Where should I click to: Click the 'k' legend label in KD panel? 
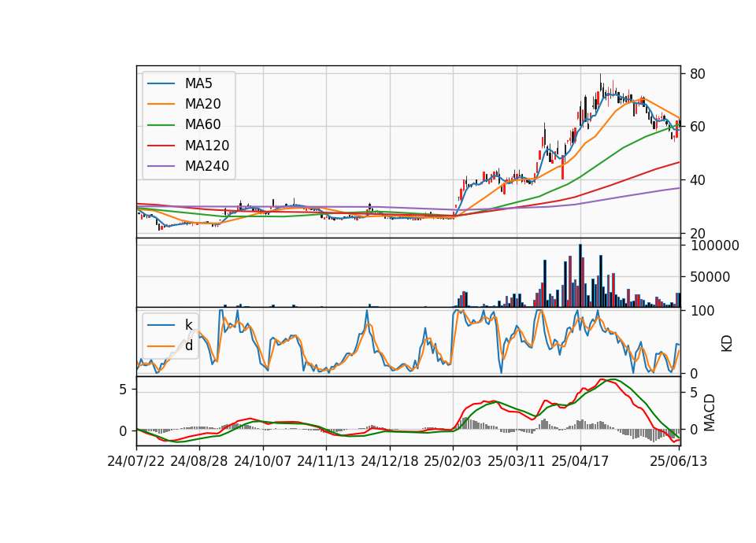point(188,325)
